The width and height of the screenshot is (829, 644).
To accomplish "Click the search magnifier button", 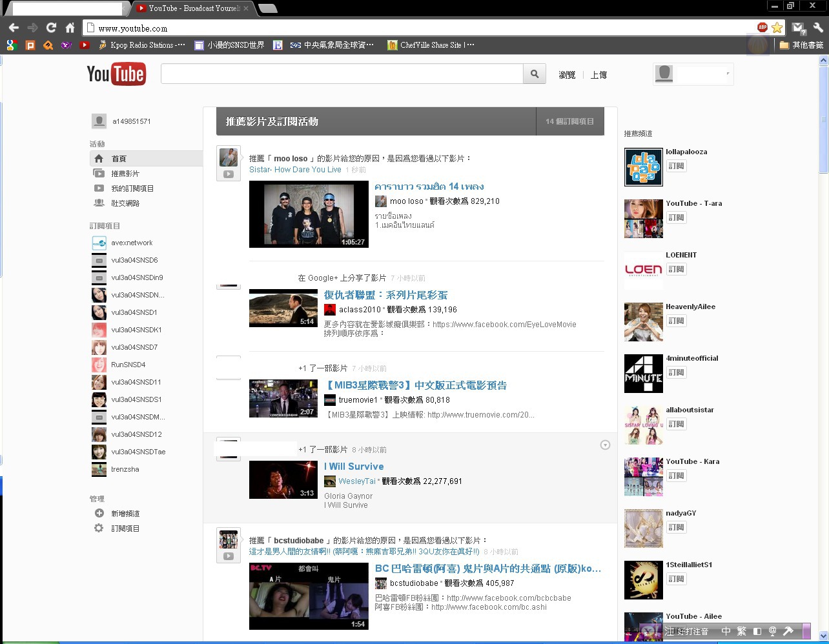I will tap(535, 74).
